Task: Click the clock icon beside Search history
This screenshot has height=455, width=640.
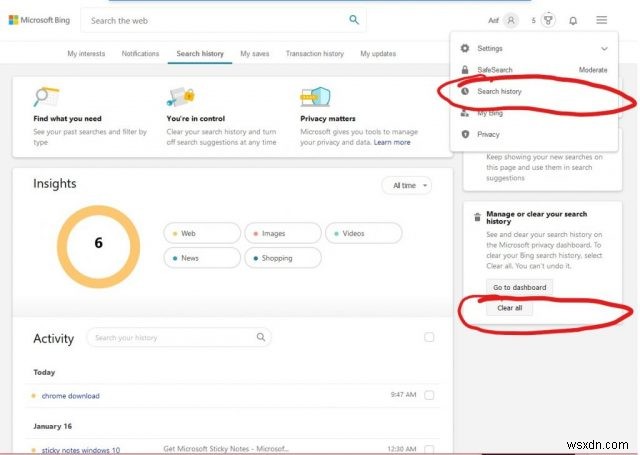Action: [x=465, y=91]
